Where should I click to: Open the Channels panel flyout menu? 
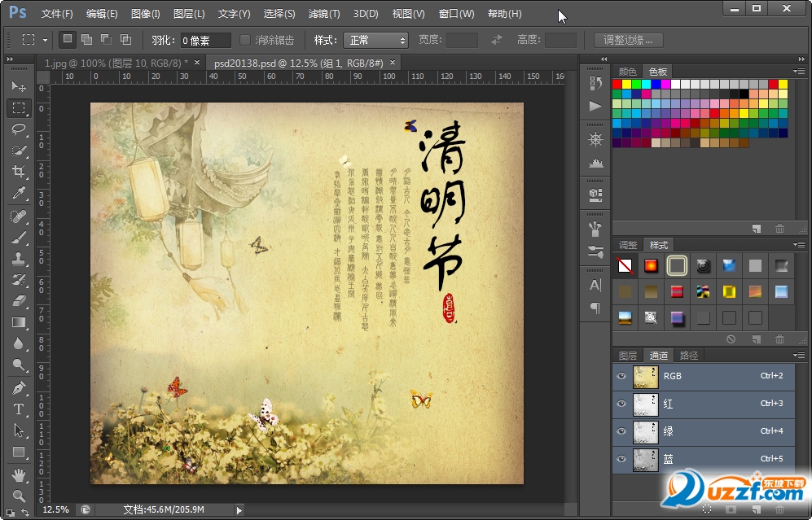(798, 356)
